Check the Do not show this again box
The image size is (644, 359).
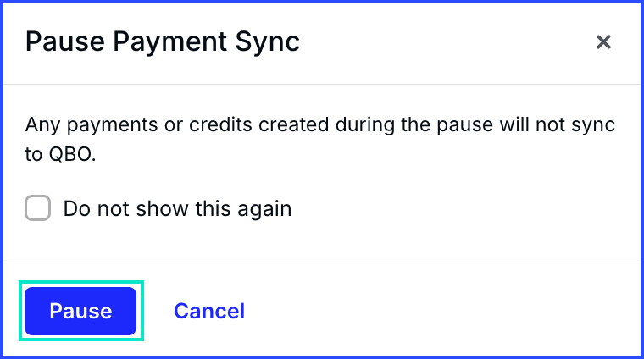(38, 208)
